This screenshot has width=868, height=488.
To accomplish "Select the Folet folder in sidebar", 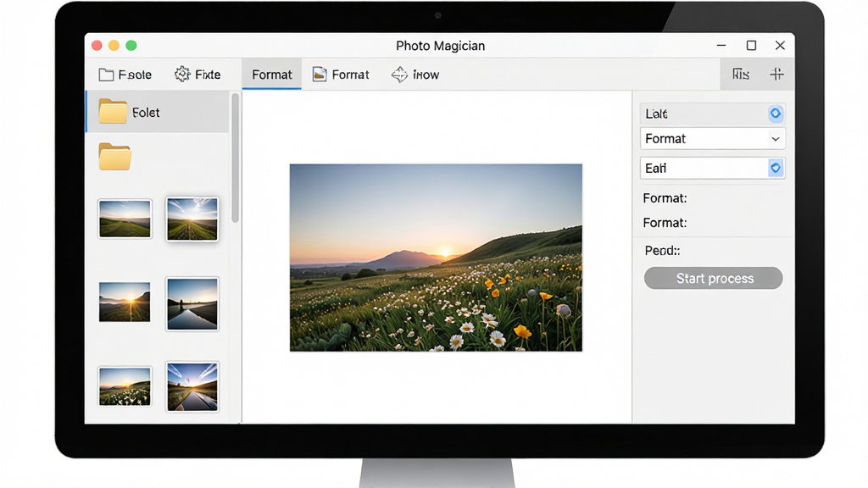I will (159, 113).
